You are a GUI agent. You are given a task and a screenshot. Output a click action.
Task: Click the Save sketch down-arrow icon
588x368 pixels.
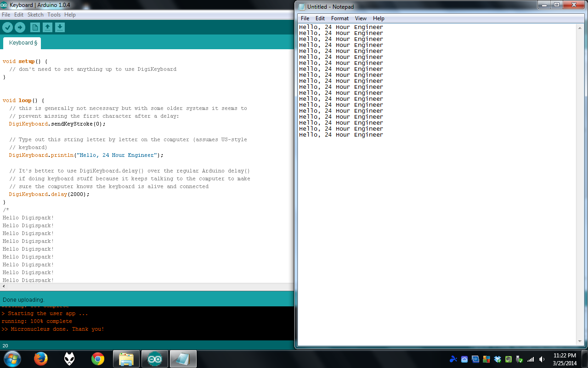60,28
